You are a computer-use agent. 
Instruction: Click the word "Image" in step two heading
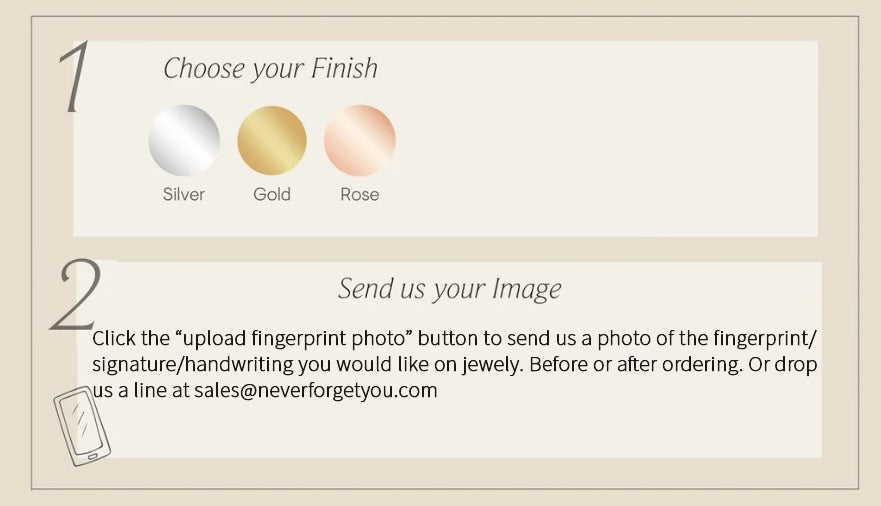click(526, 289)
